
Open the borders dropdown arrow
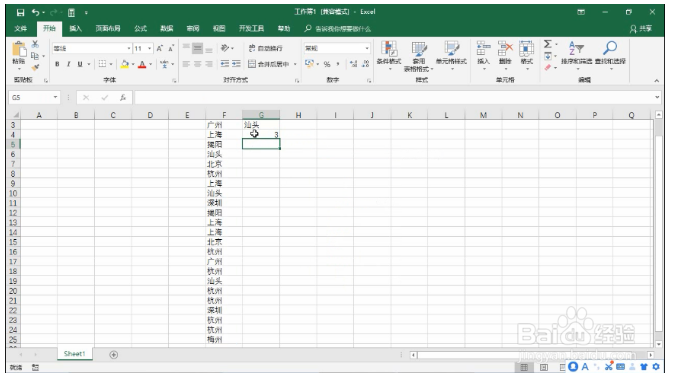[111, 64]
